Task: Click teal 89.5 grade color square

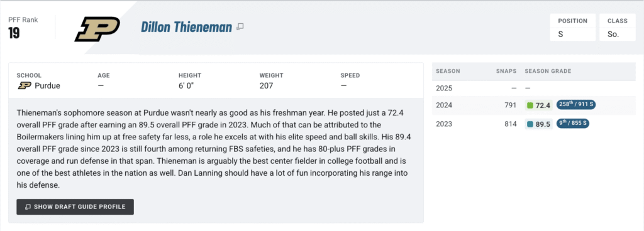Action: point(530,124)
